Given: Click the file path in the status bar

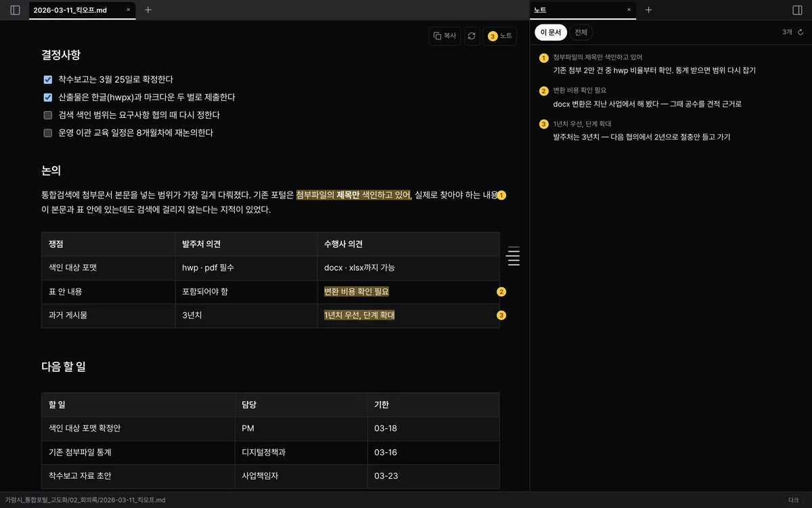Looking at the screenshot, I should click(x=85, y=500).
